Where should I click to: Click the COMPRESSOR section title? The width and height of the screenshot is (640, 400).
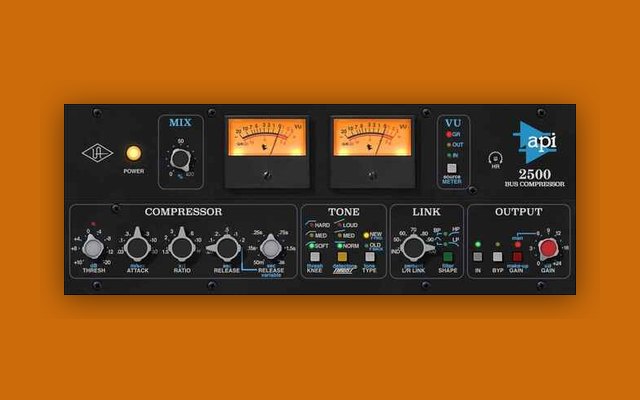pyautogui.click(x=183, y=212)
